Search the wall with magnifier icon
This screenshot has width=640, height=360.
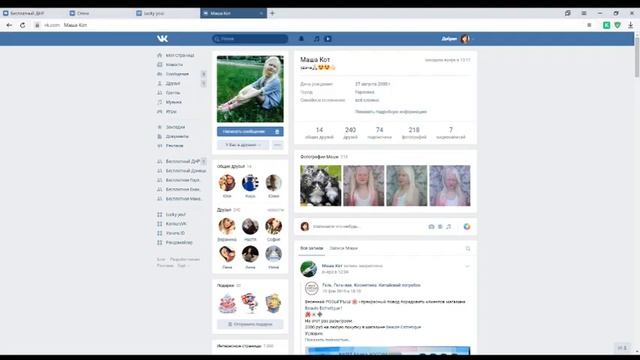click(x=468, y=249)
